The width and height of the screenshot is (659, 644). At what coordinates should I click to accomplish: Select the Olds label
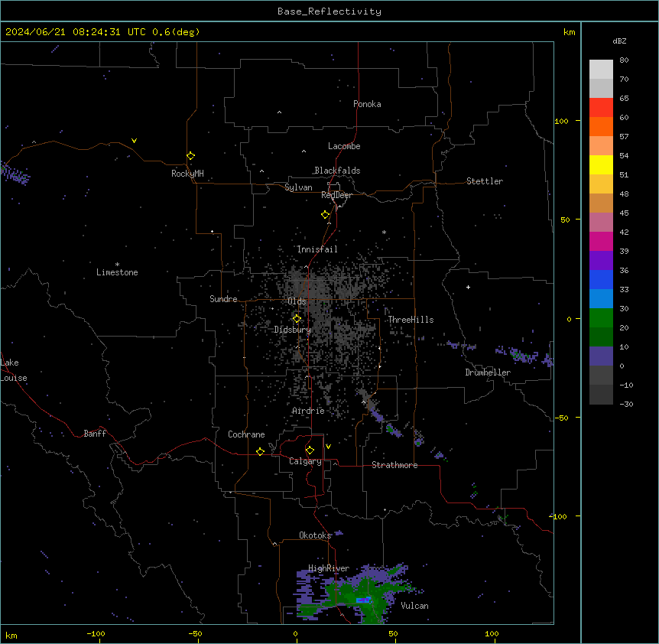pos(297,301)
